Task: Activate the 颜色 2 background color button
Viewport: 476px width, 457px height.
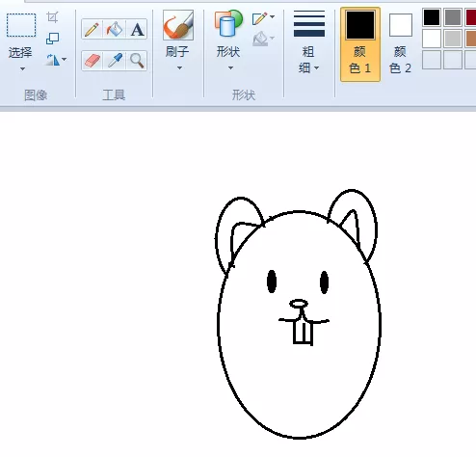Action: click(x=400, y=44)
